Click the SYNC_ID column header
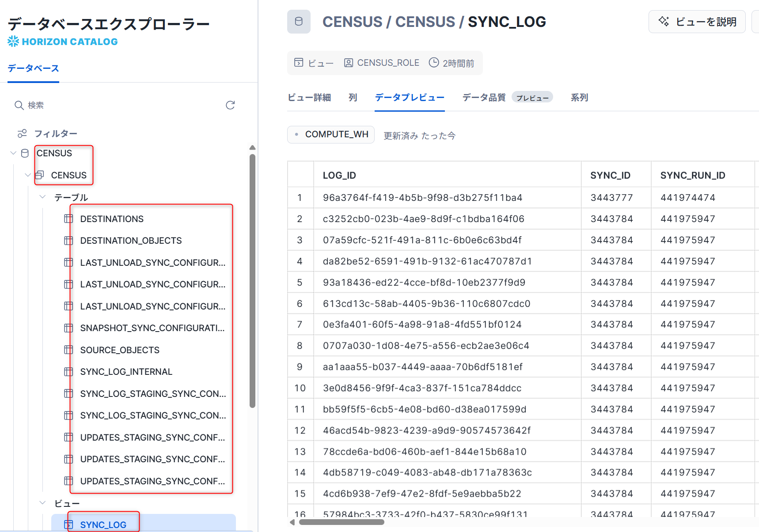Image resolution: width=759 pixels, height=532 pixels. [x=610, y=175]
